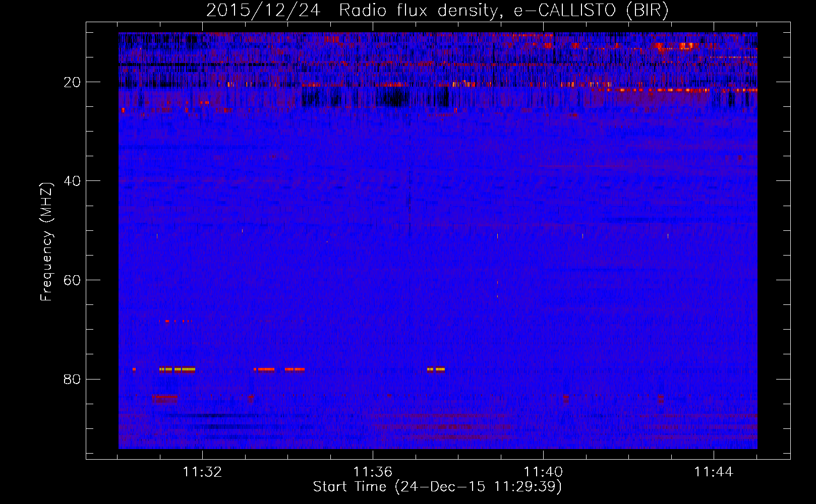The image size is (816, 504).
Task: Click the frequency tick label 80
Action: click(73, 379)
